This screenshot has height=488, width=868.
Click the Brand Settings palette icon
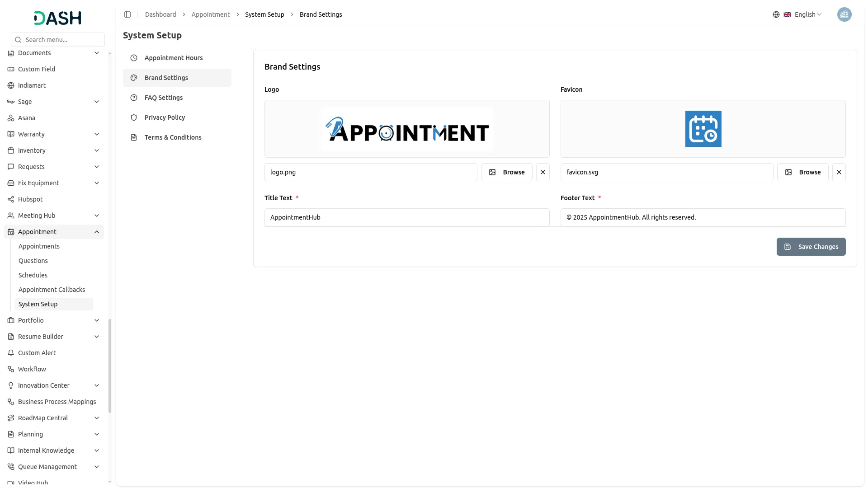click(133, 77)
